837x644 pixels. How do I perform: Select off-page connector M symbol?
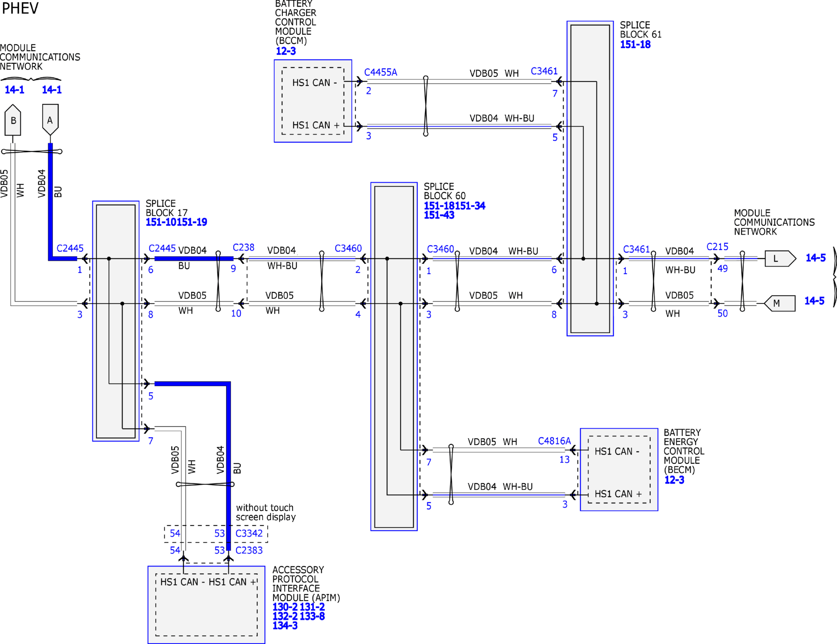pos(780,303)
